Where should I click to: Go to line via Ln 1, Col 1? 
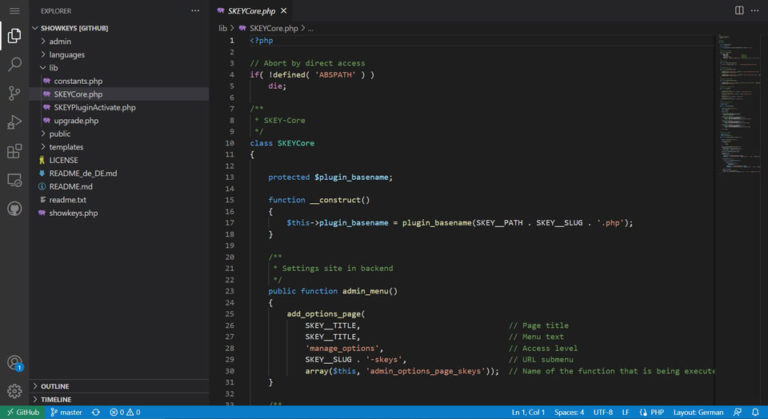528,412
